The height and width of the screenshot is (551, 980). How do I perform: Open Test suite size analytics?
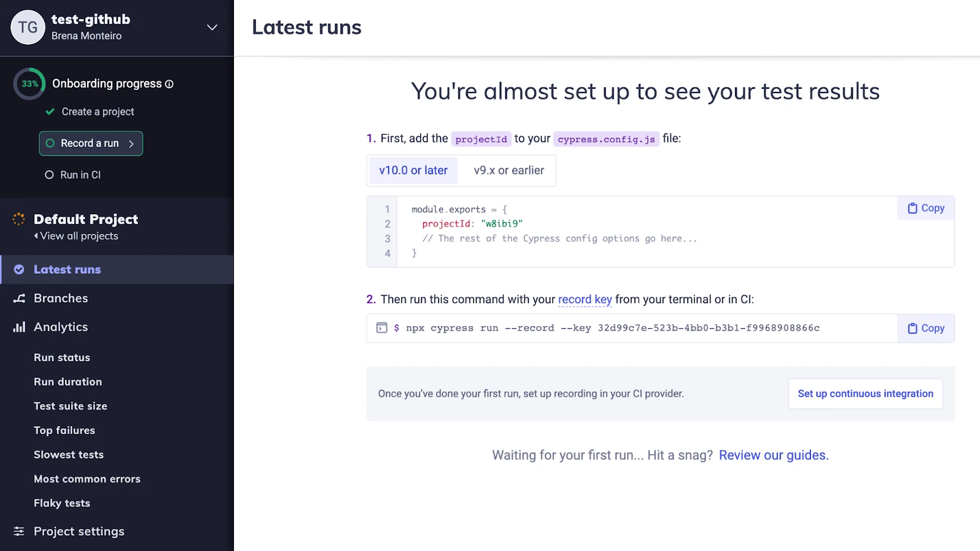coord(70,406)
